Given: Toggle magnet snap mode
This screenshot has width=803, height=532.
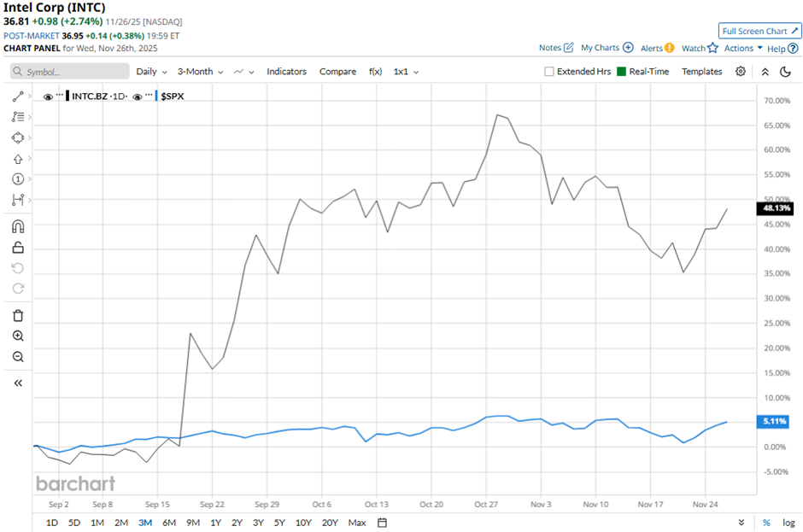Looking at the screenshot, I should click(18, 226).
